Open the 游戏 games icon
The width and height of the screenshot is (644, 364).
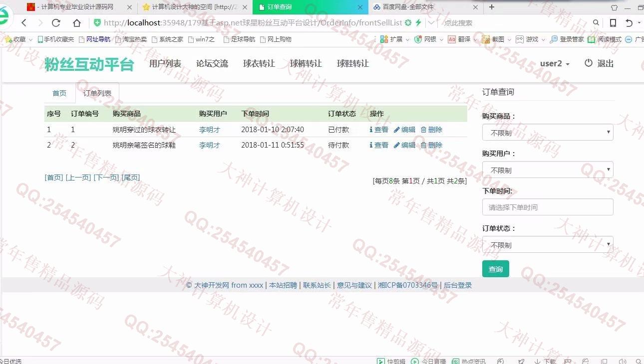[x=520, y=39]
